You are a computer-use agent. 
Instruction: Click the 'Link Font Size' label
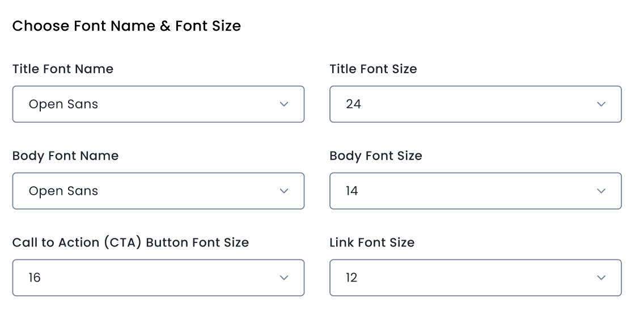click(372, 243)
